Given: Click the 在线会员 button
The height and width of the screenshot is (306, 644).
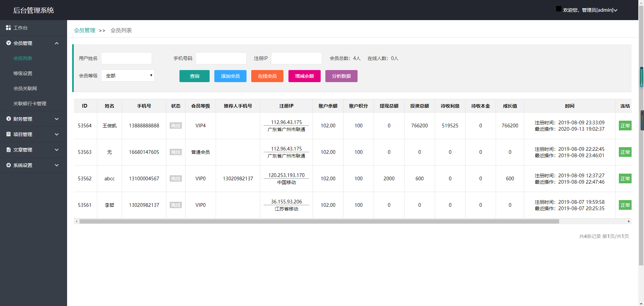Looking at the screenshot, I should (267, 76).
